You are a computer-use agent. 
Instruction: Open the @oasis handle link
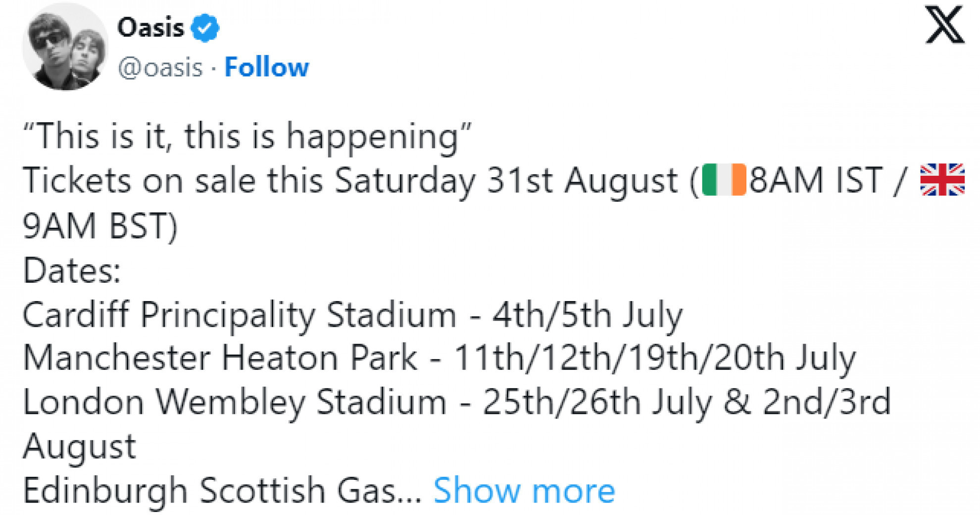coord(160,67)
